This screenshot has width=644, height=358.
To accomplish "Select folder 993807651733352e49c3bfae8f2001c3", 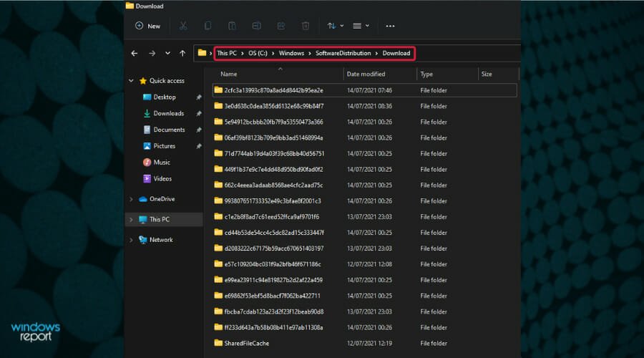I will click(x=273, y=201).
